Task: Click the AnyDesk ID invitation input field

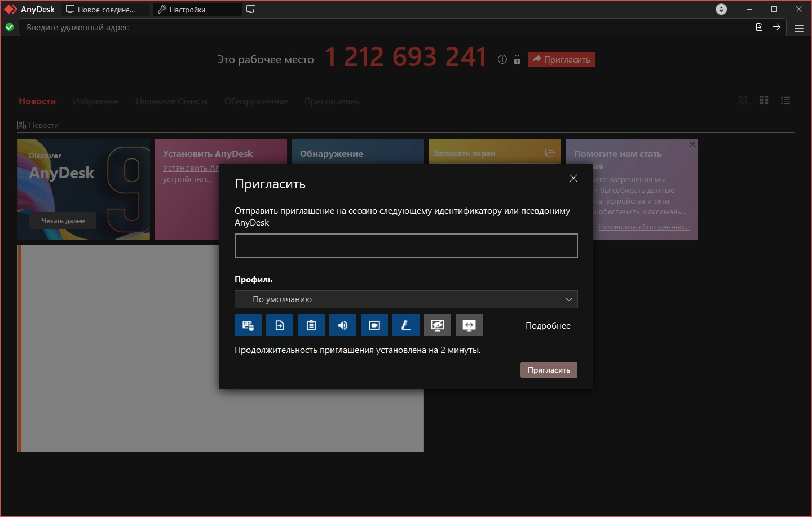Action: [406, 246]
